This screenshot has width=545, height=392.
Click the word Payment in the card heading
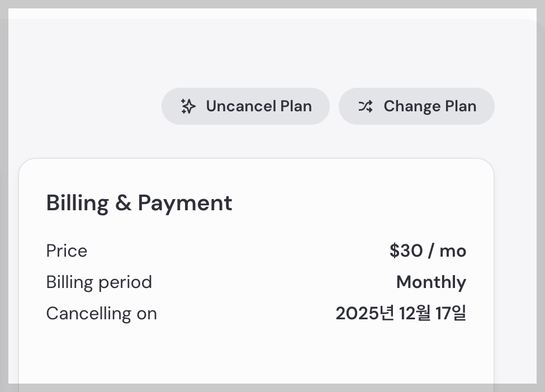point(185,202)
